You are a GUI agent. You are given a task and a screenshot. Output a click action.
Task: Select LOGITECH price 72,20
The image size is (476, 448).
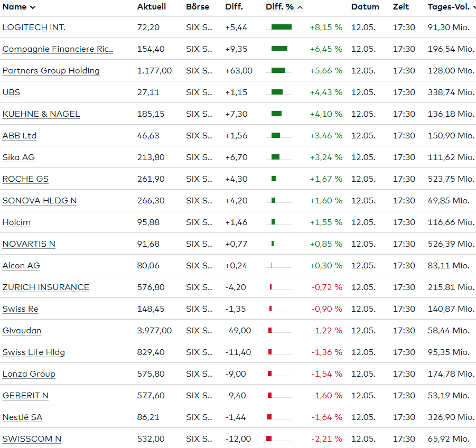pyautogui.click(x=148, y=27)
